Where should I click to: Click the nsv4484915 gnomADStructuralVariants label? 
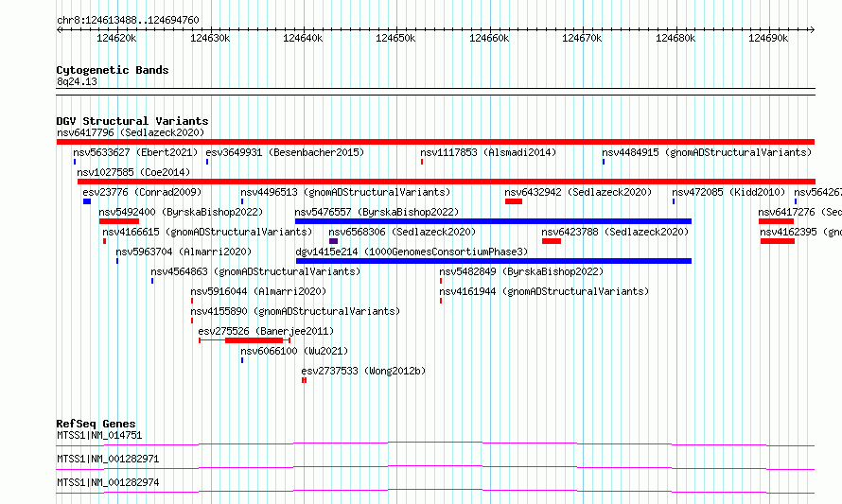(707, 152)
